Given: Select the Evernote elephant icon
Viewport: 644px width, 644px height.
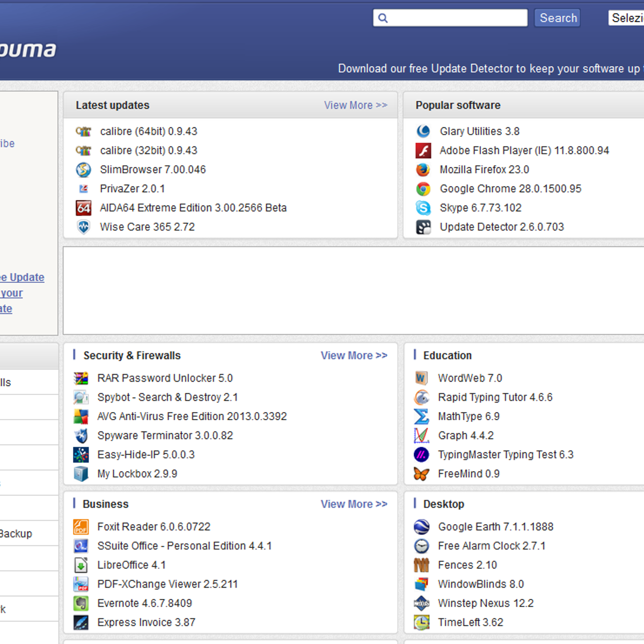Looking at the screenshot, I should [80, 603].
